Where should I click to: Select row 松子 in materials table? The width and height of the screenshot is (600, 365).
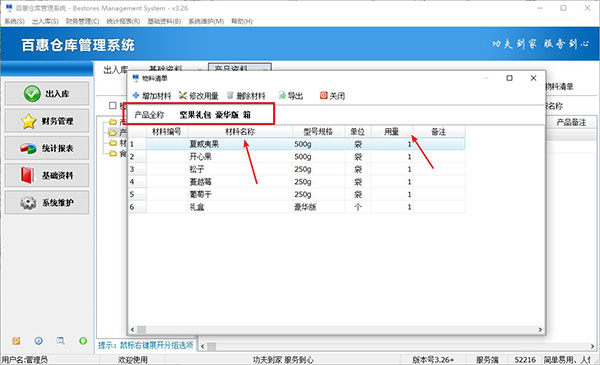(297, 169)
